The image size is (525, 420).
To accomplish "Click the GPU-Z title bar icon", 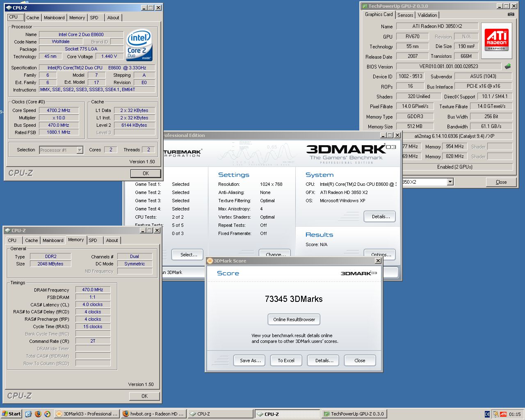I will click(364, 6).
